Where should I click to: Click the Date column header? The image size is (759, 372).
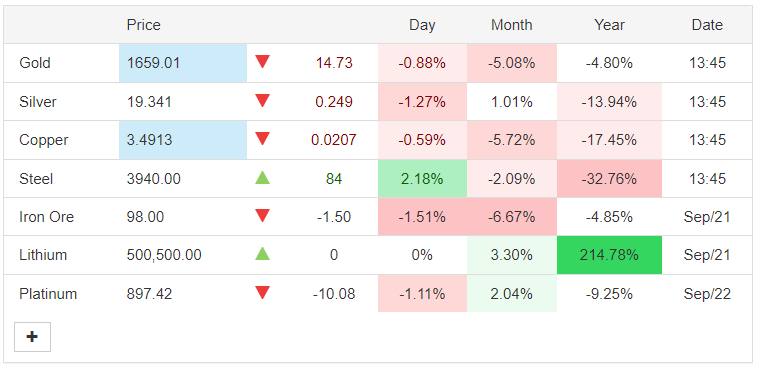(x=707, y=25)
